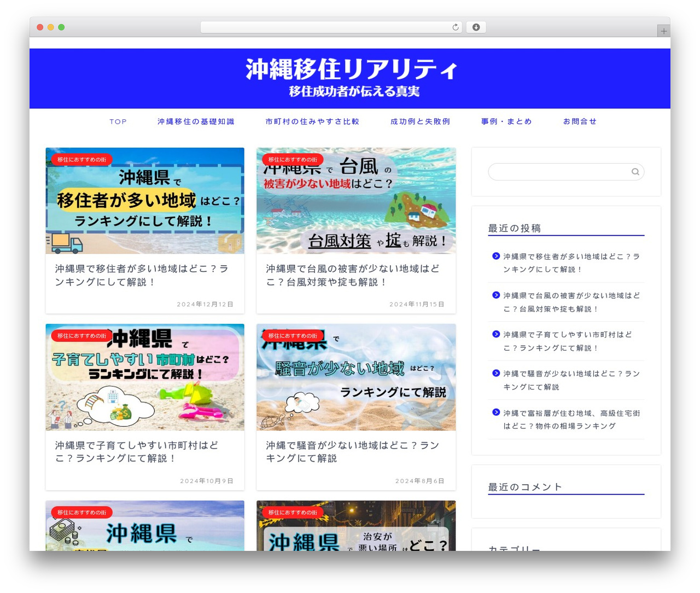The image size is (700, 593).
Task: Click sidebar link 沖縄で騒音が少ない地域
Action: point(571,380)
